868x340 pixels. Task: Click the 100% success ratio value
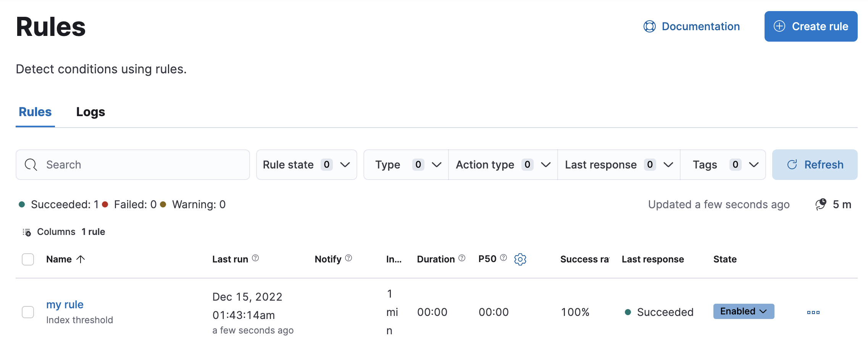575,312
